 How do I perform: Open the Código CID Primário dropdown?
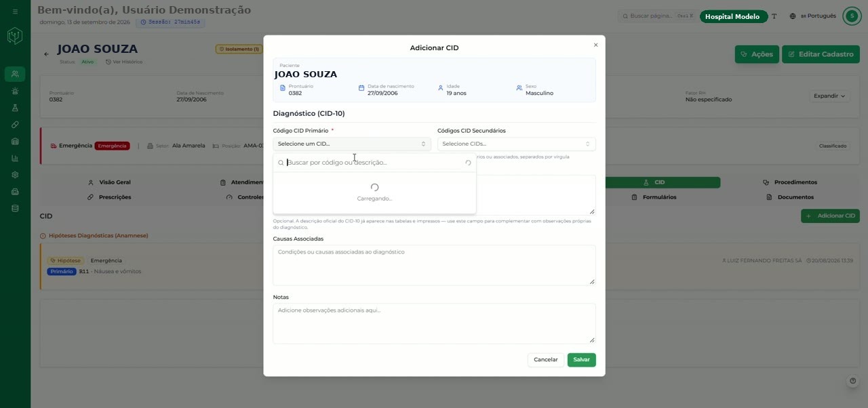tap(352, 144)
